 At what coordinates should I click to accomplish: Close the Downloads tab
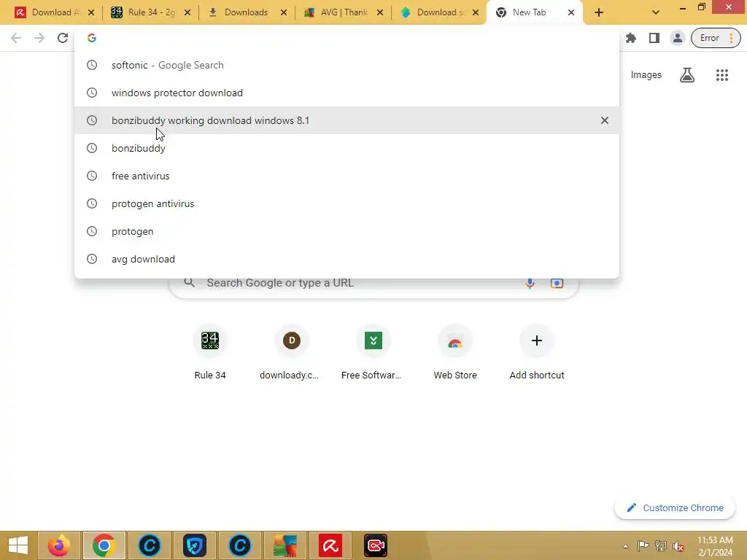[x=284, y=13]
